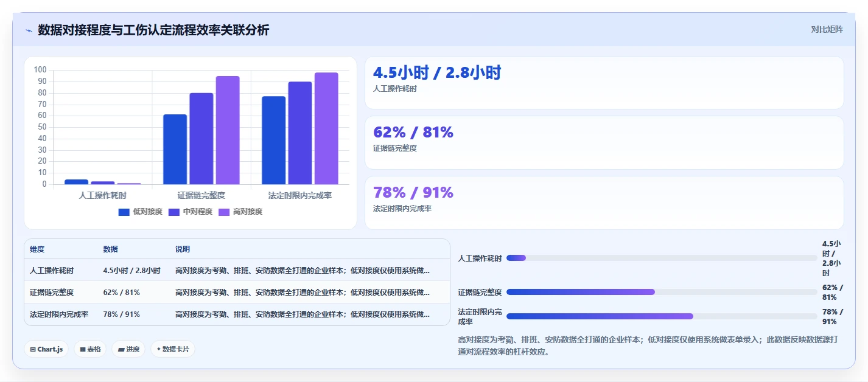Click the 人工操作耗时 progress label

(x=480, y=259)
